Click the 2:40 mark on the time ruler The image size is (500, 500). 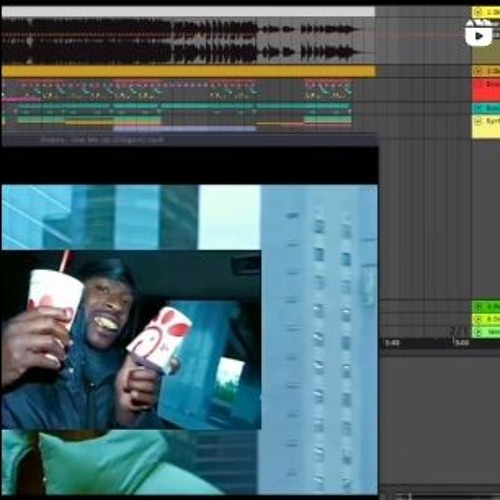tap(392, 343)
